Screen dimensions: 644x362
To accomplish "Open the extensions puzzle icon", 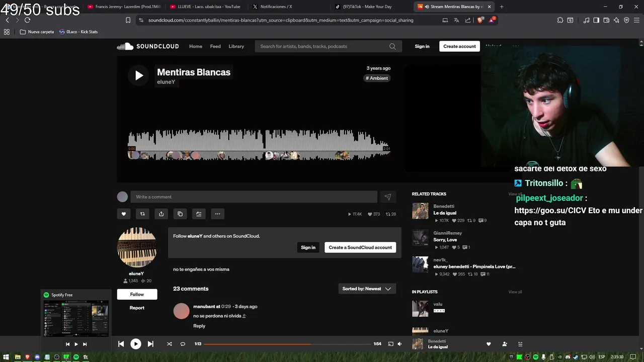I will click(x=560, y=20).
